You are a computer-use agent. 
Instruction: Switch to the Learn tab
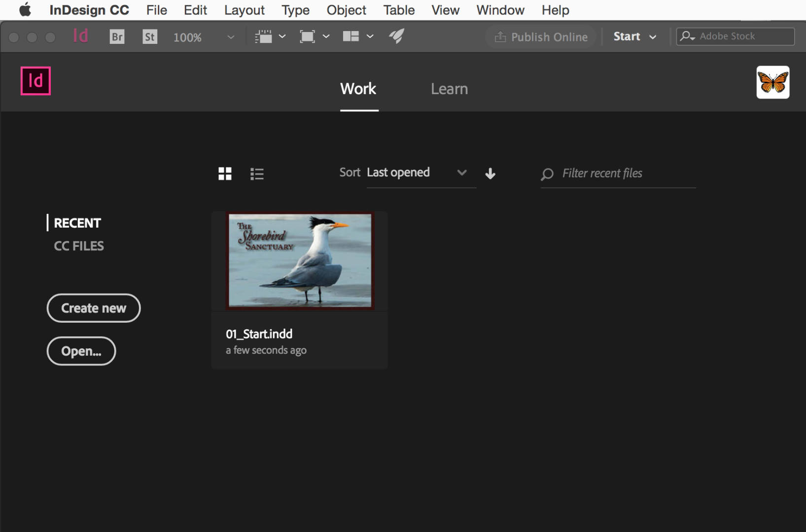(449, 89)
